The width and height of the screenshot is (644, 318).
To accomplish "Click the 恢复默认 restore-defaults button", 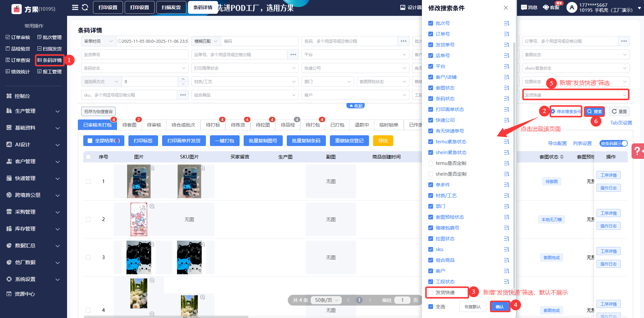I will [x=472, y=307].
